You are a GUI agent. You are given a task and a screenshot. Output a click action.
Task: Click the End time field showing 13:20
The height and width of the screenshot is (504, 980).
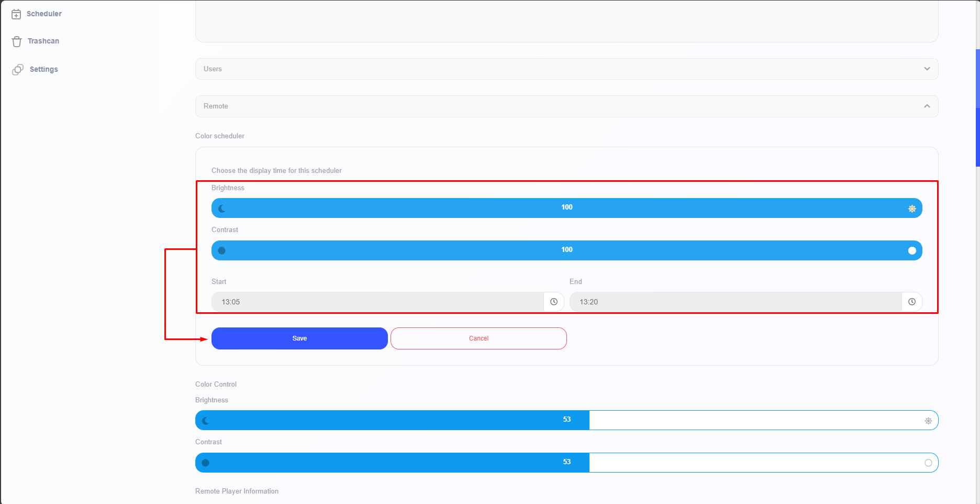pos(735,302)
